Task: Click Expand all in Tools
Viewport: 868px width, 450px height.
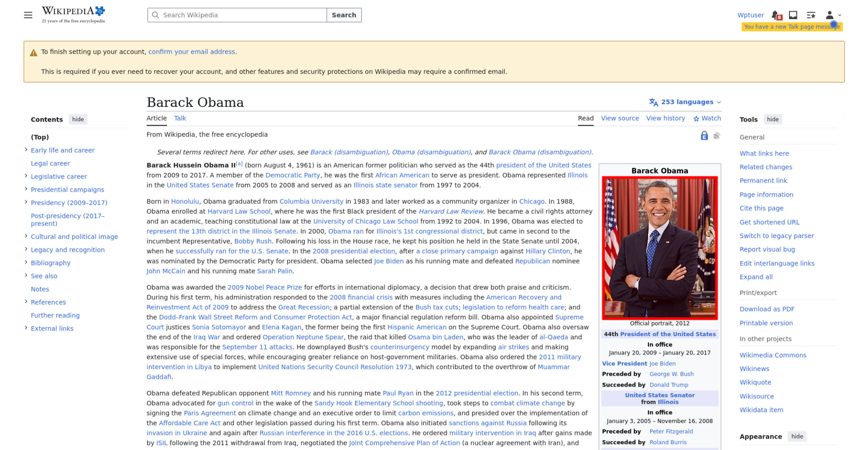Action: click(x=756, y=277)
